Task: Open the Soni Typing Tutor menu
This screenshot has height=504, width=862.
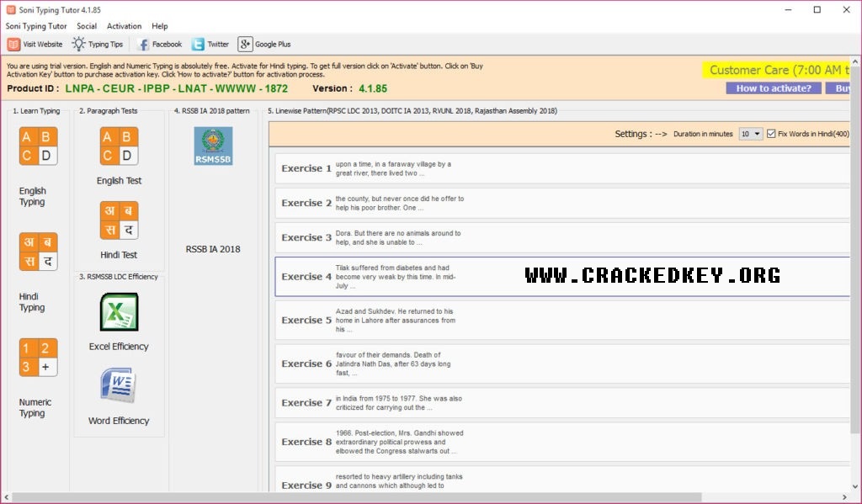Action: (36, 26)
